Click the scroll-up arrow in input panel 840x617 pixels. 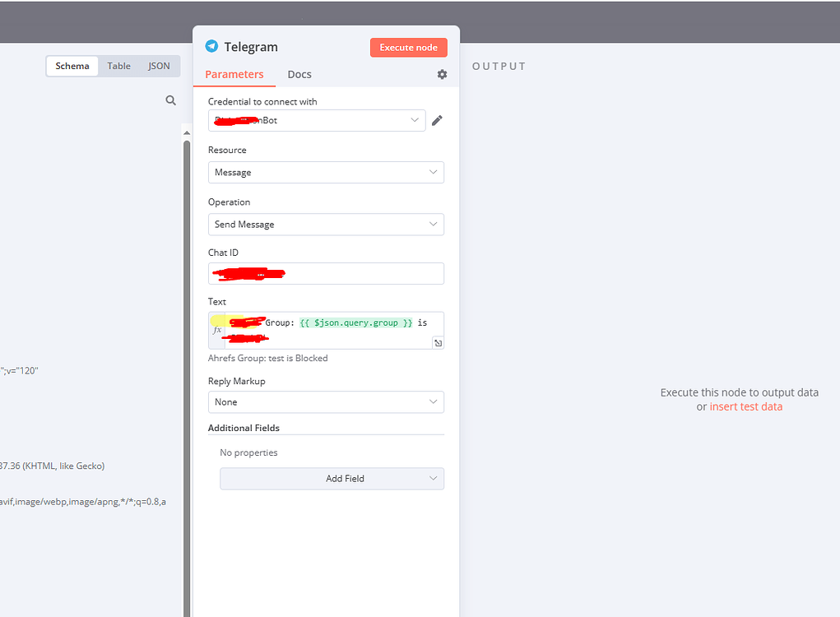tap(187, 132)
